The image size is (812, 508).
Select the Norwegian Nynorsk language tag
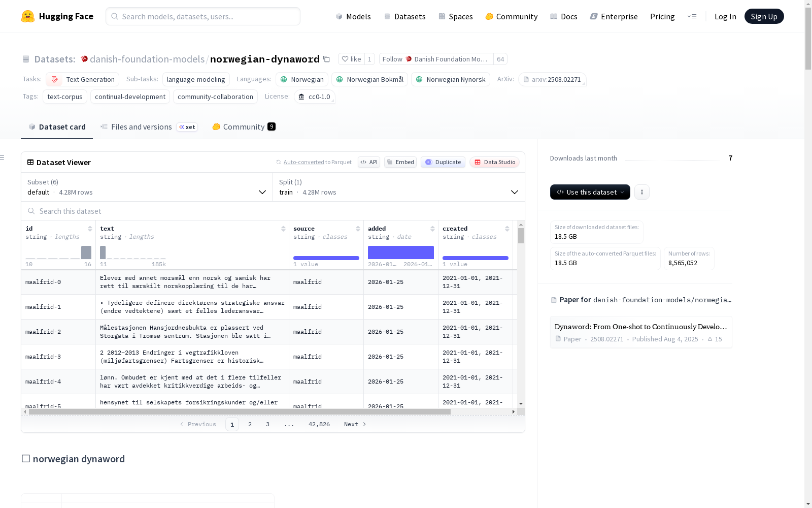point(451,79)
